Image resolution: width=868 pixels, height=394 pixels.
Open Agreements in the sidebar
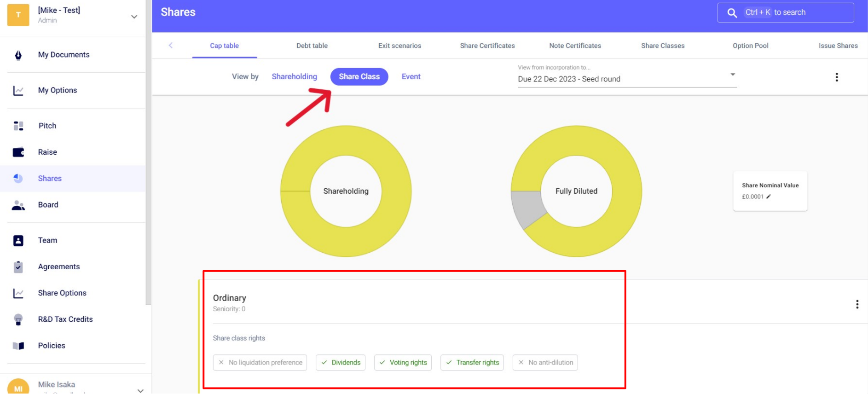pyautogui.click(x=59, y=267)
